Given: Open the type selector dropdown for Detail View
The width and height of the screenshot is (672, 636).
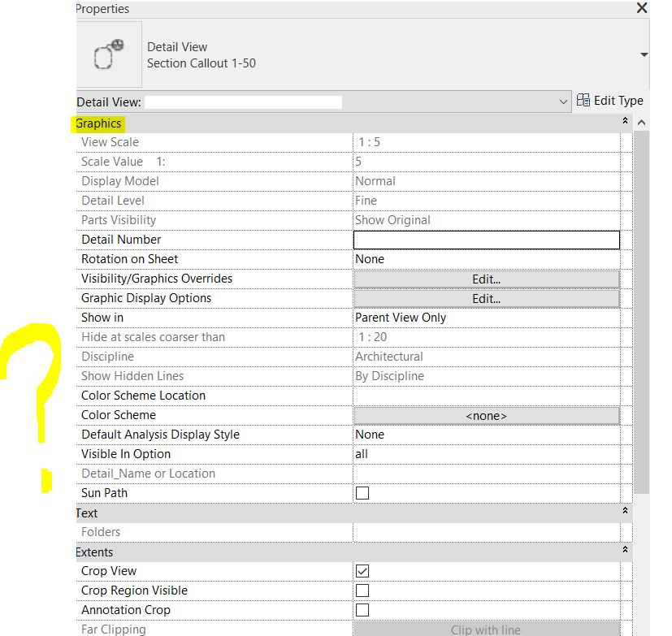Looking at the screenshot, I should (565, 102).
